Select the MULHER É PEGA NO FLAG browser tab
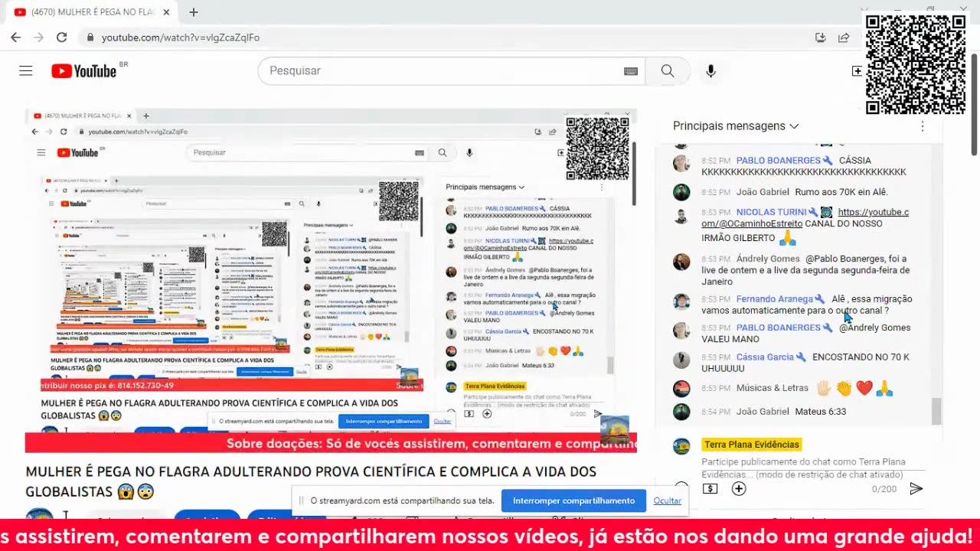Screen dimensions: 980x551 pos(90,12)
